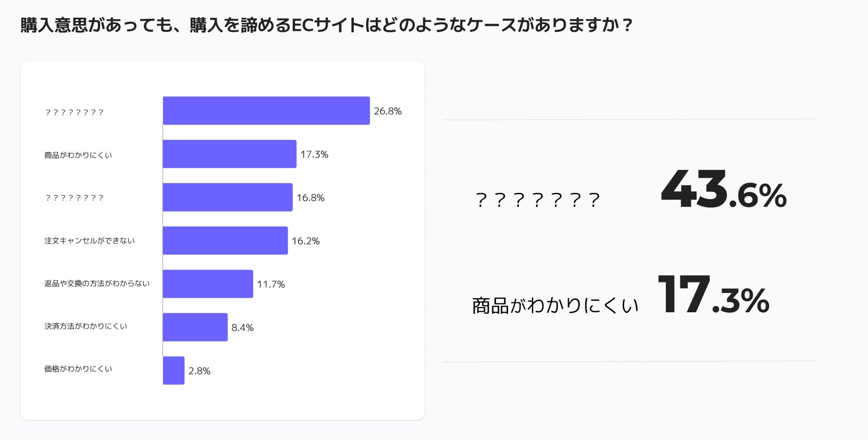The width and height of the screenshot is (868, 440).
Task: Click the large bold 17.3% statistic
Action: click(x=713, y=295)
